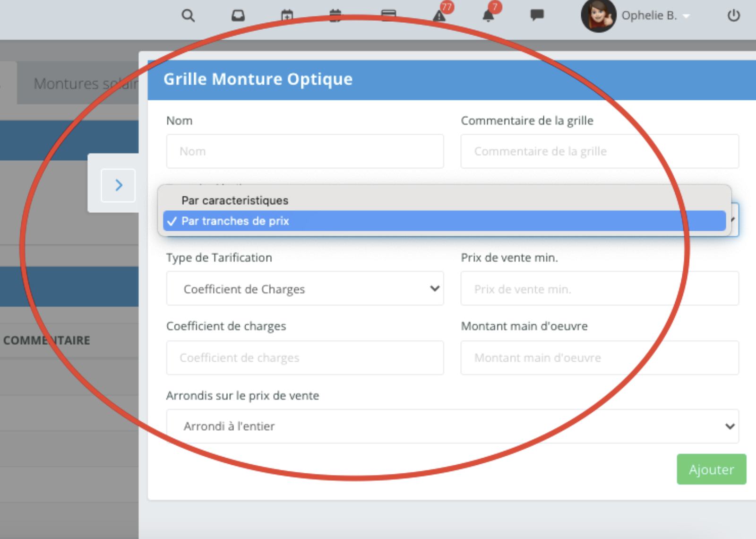Uncheck the Par tranches de prix selection

[172, 220]
